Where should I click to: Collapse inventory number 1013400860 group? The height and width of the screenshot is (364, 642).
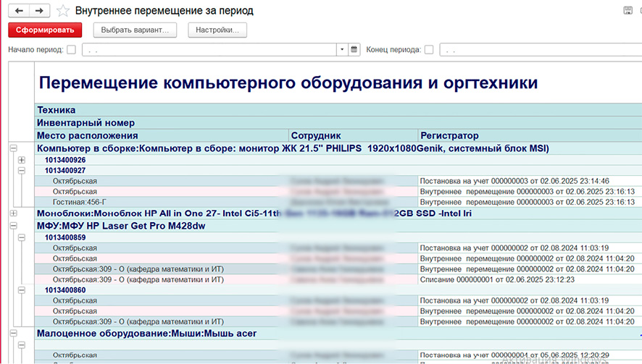tap(22, 289)
